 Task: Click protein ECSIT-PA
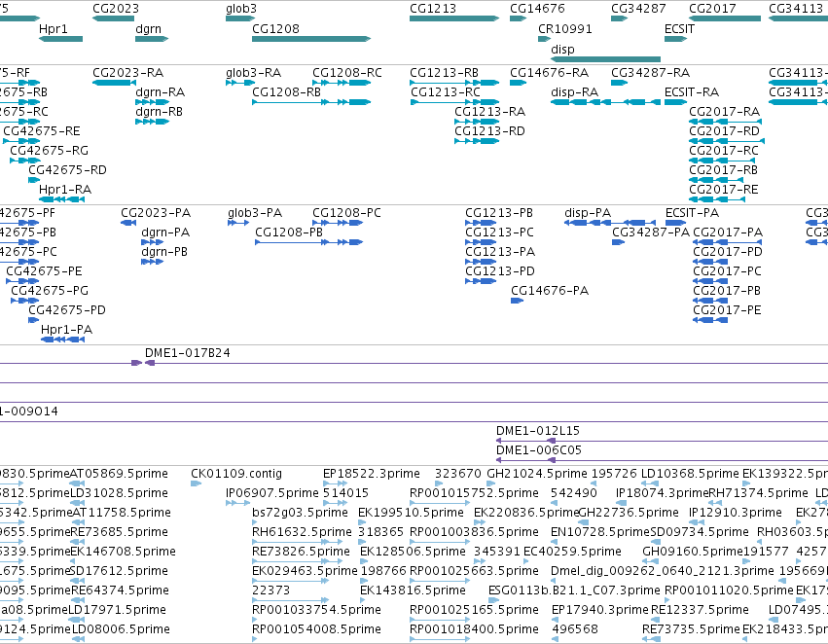[693, 213]
